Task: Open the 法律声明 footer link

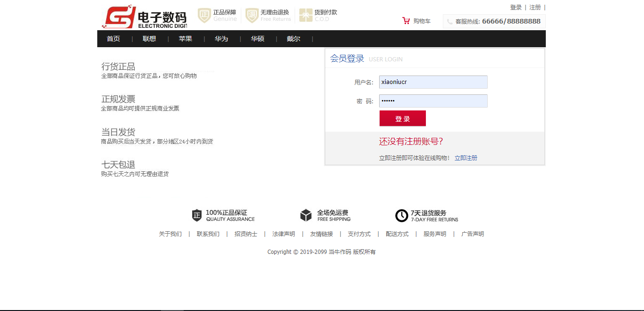Action: (x=284, y=234)
